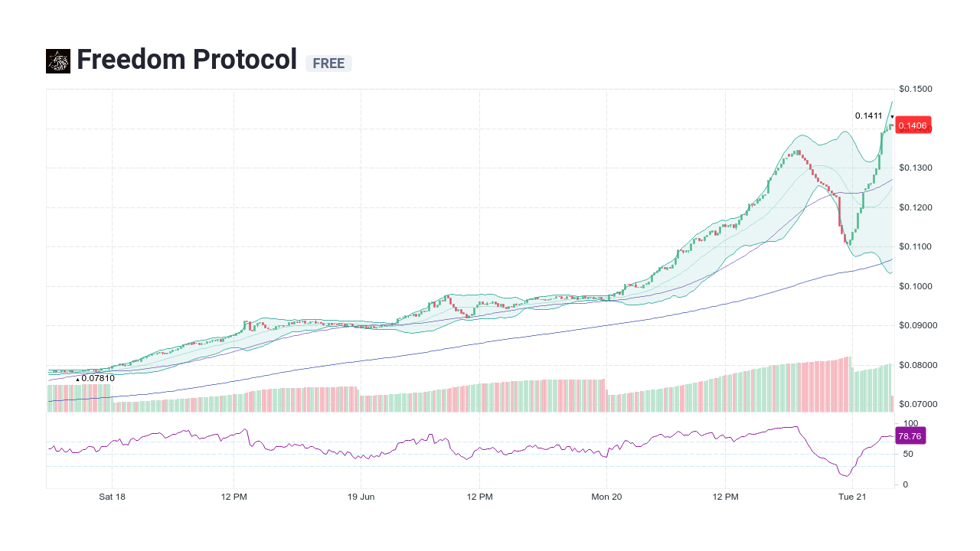Screen dimensions: 980x551
Task: Click the Tue 21 date label
Action: (851, 497)
